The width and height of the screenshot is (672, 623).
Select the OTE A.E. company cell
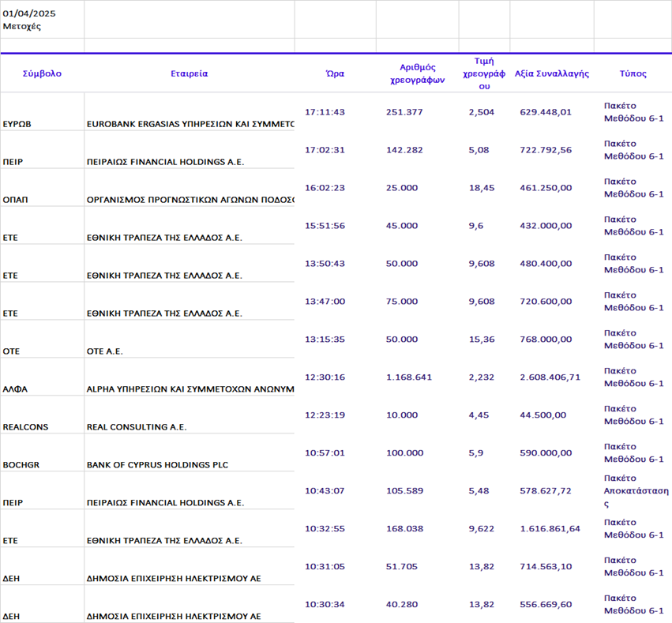tap(104, 351)
